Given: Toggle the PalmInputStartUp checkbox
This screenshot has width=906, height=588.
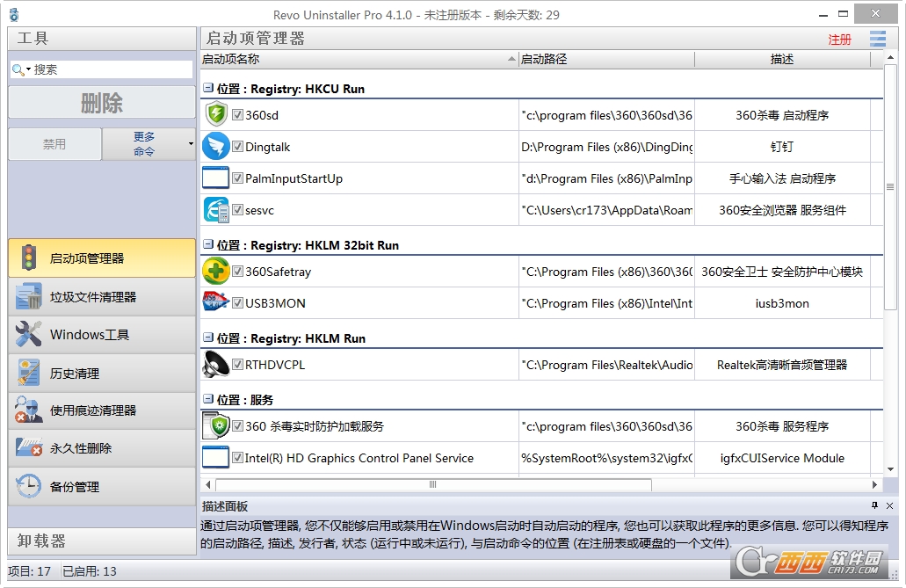Looking at the screenshot, I should pyautogui.click(x=237, y=178).
